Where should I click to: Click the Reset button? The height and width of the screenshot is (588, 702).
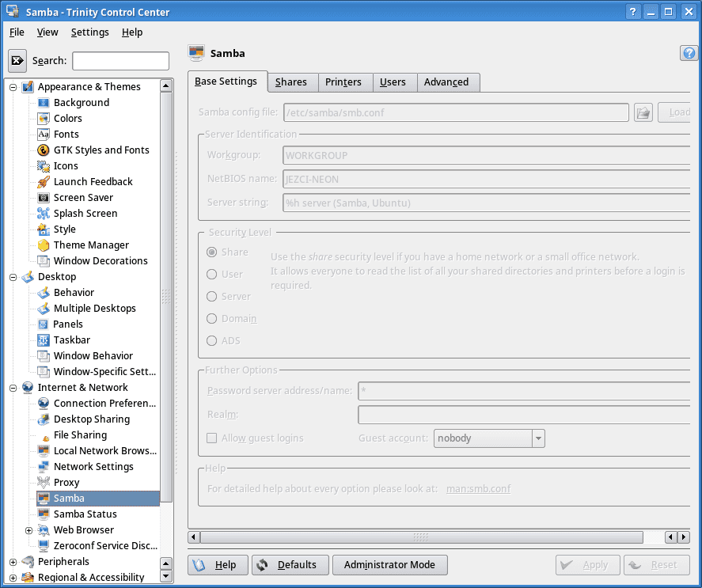coord(657,565)
